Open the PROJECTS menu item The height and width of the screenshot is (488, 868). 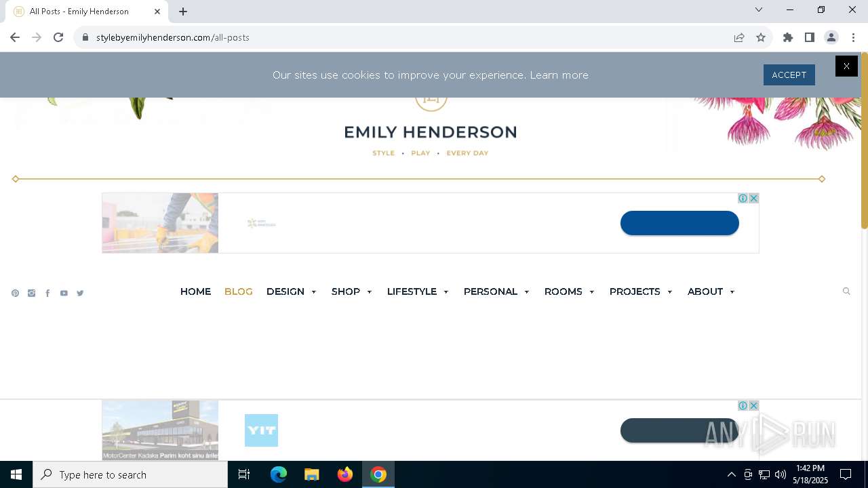[635, 291]
